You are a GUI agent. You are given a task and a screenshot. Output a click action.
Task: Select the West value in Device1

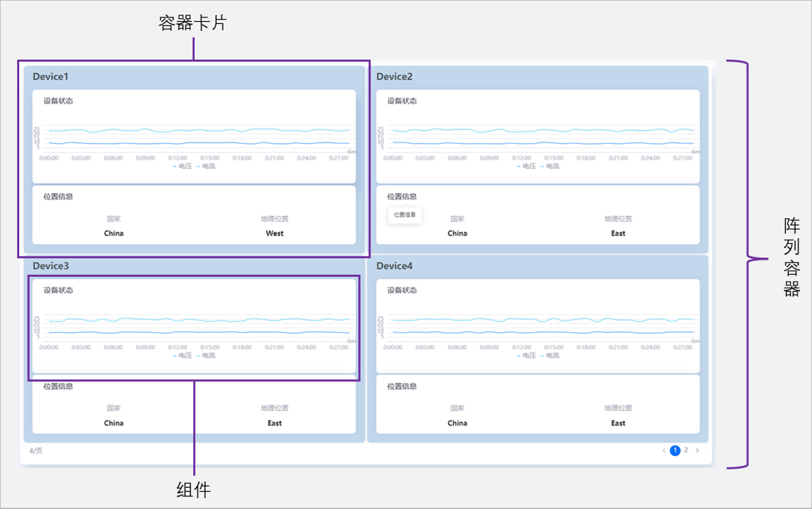coord(274,233)
